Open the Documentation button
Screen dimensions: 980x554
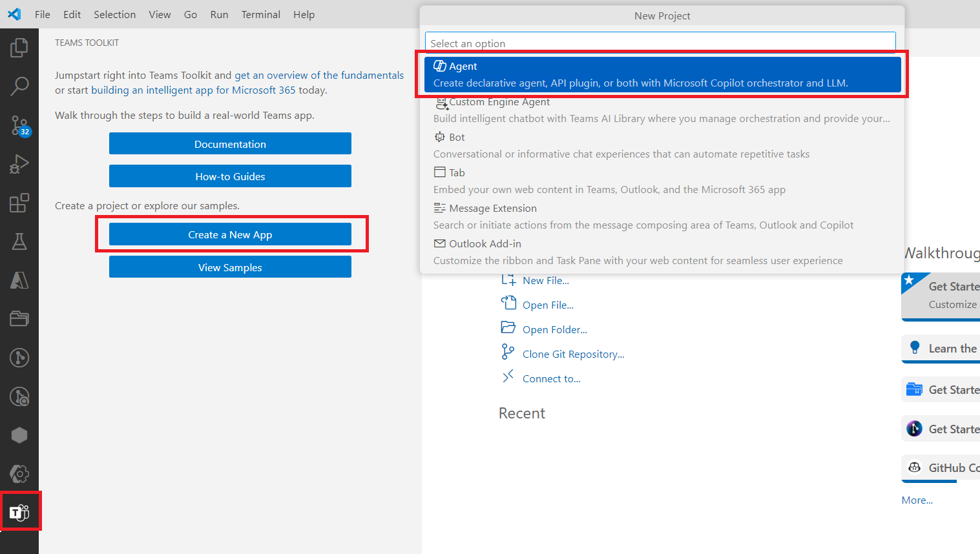point(230,144)
